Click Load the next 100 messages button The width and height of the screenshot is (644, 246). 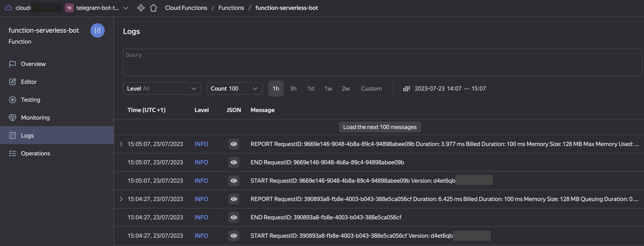coord(380,127)
